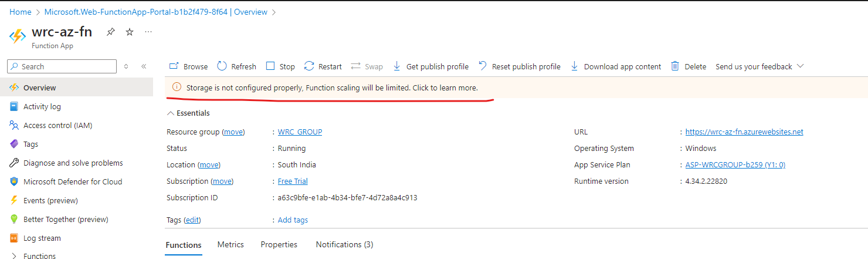This screenshot has width=868, height=259.
Task: Click the South India location text
Action: tap(297, 164)
